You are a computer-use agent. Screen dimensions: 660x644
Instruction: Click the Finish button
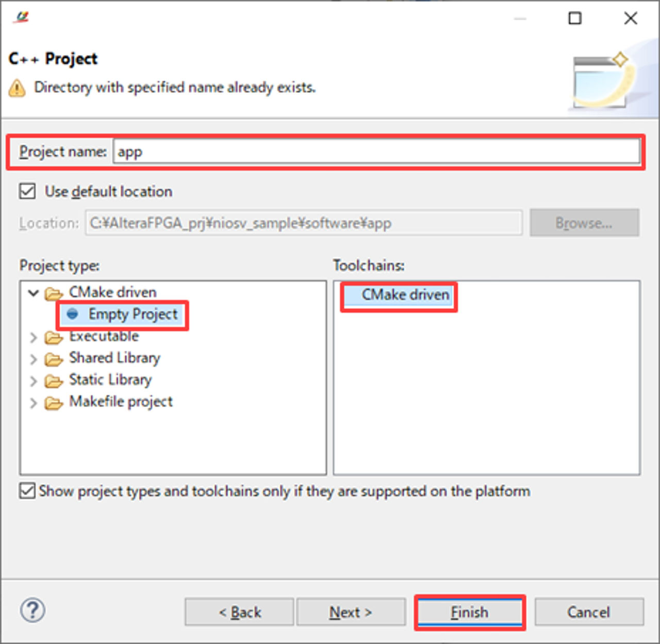click(469, 612)
